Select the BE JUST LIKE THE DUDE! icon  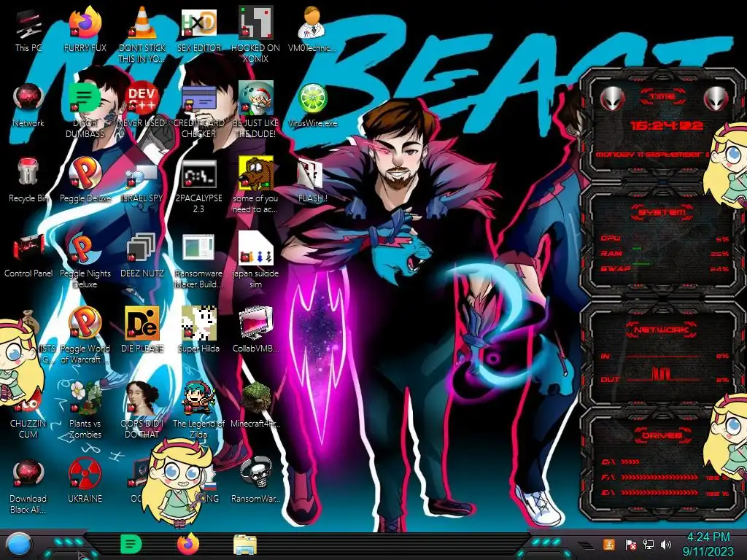tap(256, 111)
